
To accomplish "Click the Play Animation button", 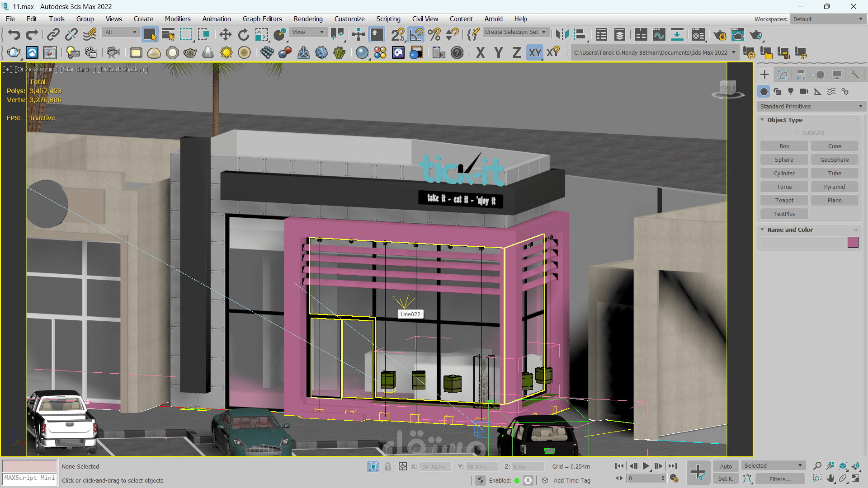I will (x=646, y=466).
